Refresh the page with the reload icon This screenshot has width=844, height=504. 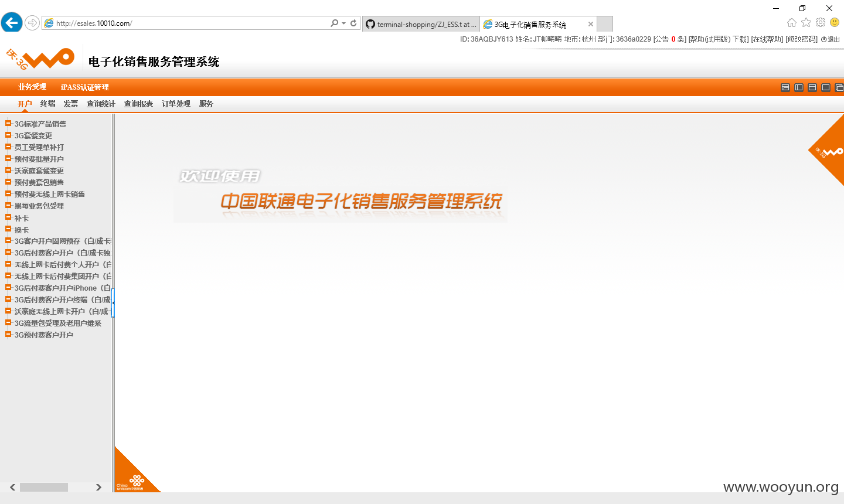click(353, 23)
